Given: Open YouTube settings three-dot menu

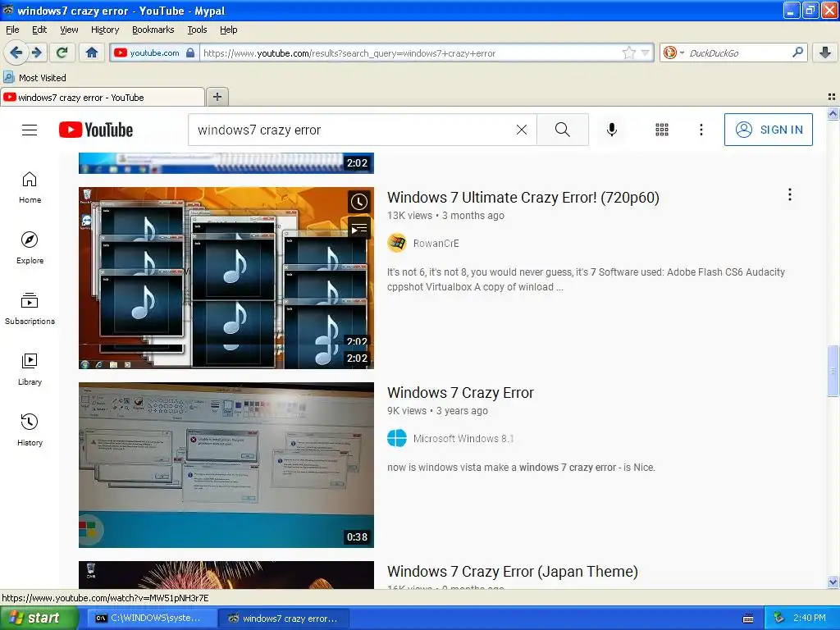Looking at the screenshot, I should tap(701, 130).
